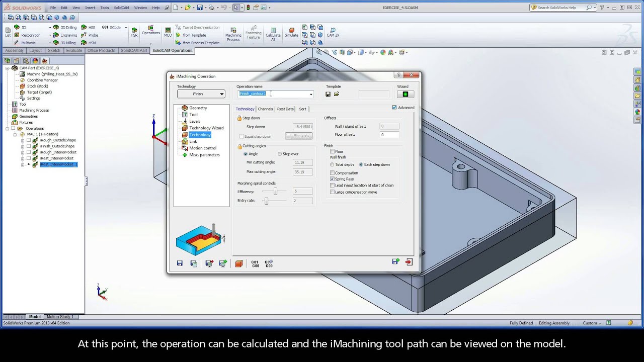The height and width of the screenshot is (362, 644).
Task: Toggle the Advanced checkbox
Action: coord(394,108)
